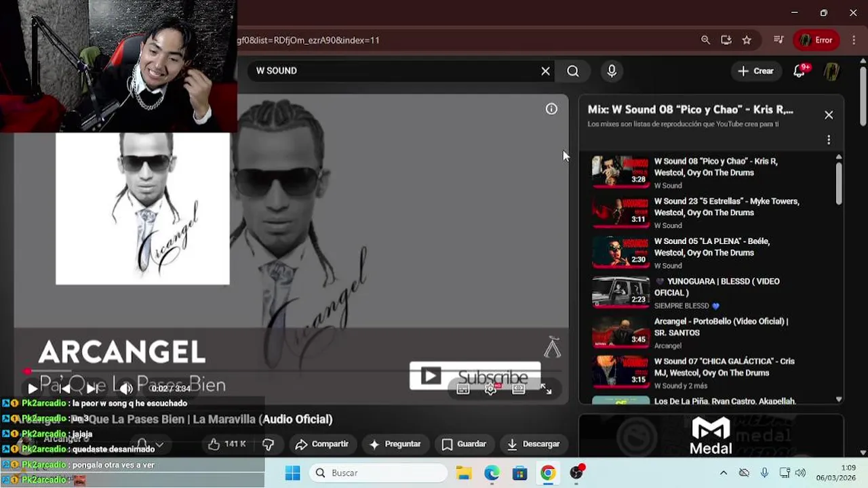Open OBS Studio from taskbar

(576, 473)
